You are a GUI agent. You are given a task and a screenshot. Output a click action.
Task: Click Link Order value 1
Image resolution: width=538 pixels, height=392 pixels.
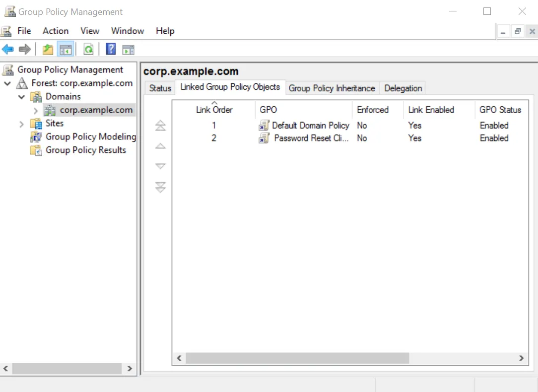pos(214,126)
